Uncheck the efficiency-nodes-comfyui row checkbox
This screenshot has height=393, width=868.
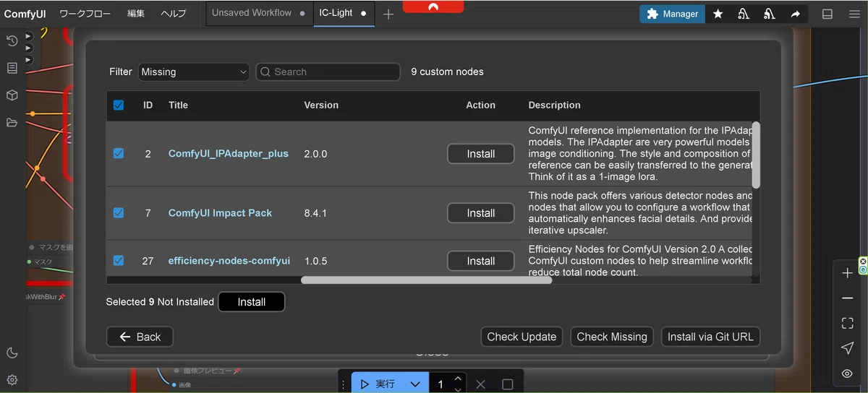tap(119, 260)
